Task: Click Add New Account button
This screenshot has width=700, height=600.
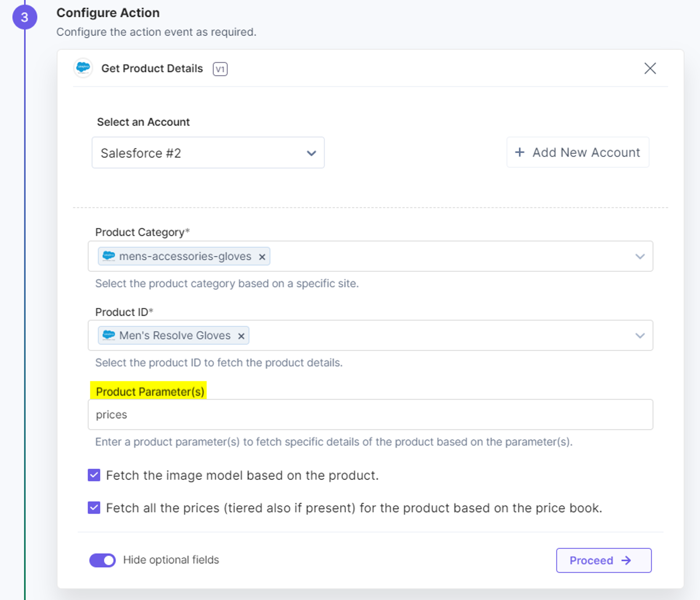Action: tap(578, 152)
